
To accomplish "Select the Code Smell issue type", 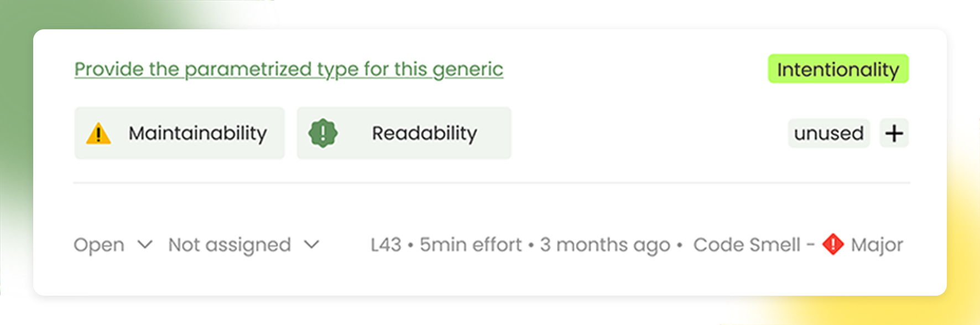I will point(747,244).
